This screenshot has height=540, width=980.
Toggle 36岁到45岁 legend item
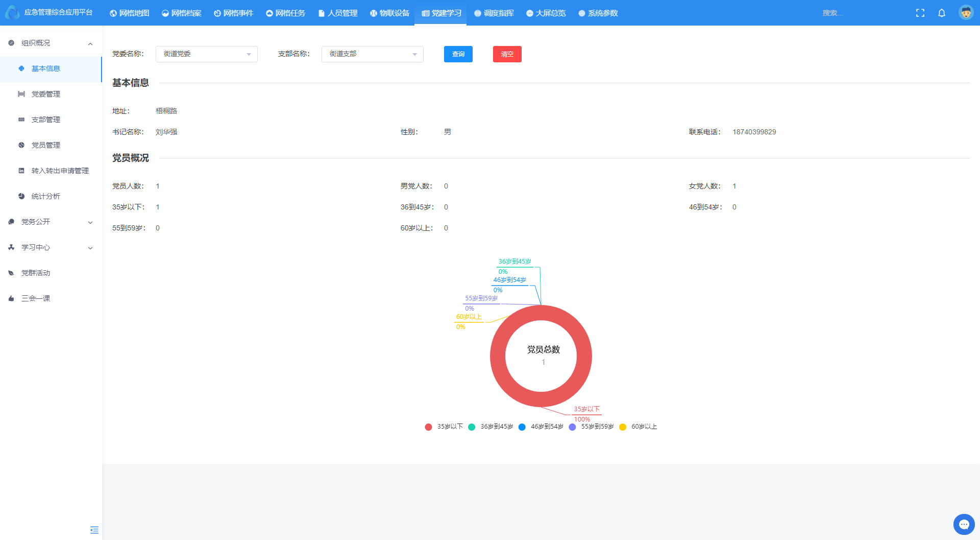point(491,427)
